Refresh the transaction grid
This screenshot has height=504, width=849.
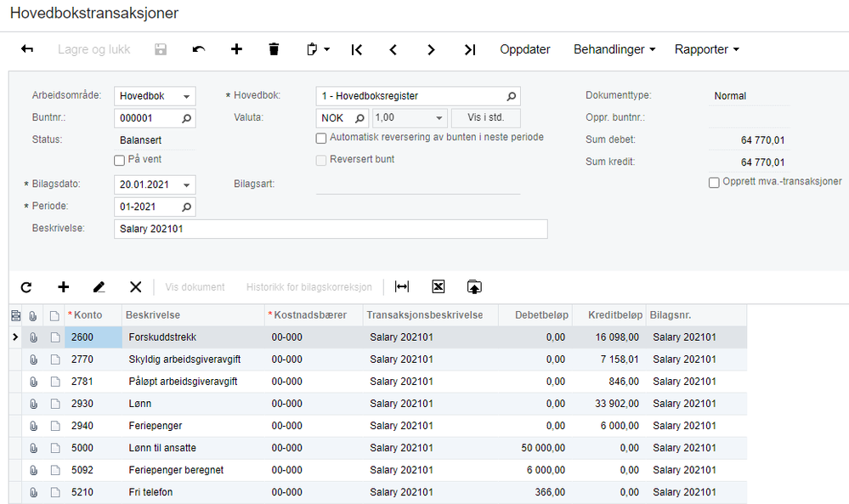26,287
